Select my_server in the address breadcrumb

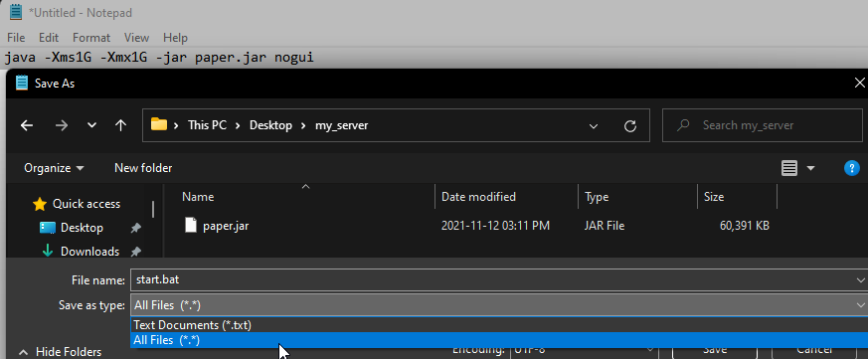[342, 125]
